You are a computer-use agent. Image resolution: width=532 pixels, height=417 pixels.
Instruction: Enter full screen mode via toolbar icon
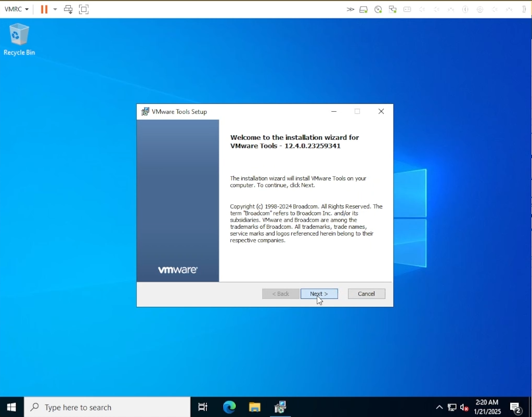(x=83, y=9)
